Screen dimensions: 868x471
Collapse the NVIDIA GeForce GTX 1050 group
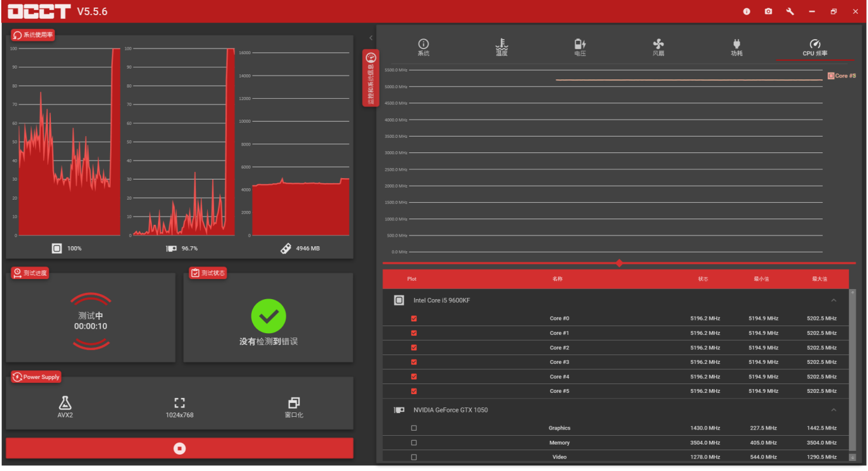833,410
